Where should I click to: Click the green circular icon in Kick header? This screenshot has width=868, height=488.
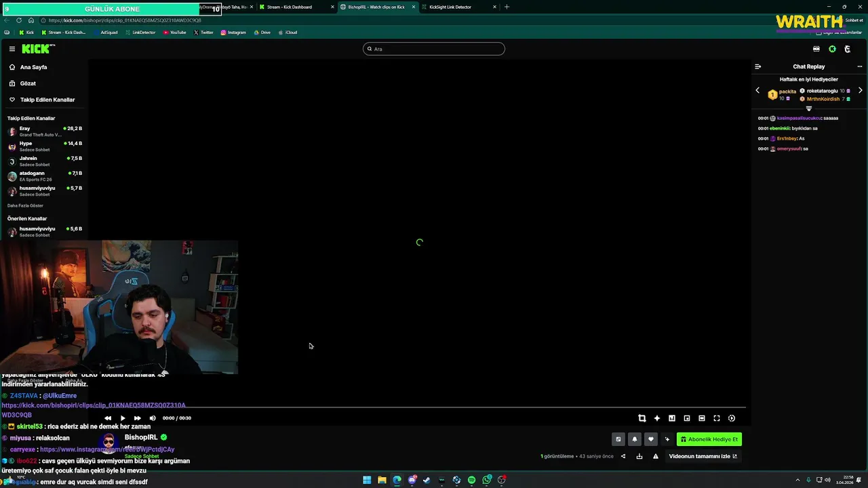click(x=832, y=49)
